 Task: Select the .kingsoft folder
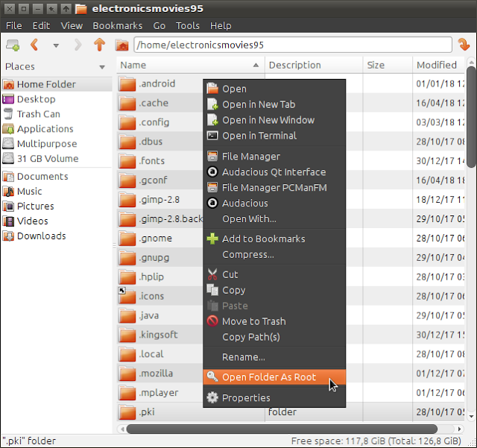158,335
